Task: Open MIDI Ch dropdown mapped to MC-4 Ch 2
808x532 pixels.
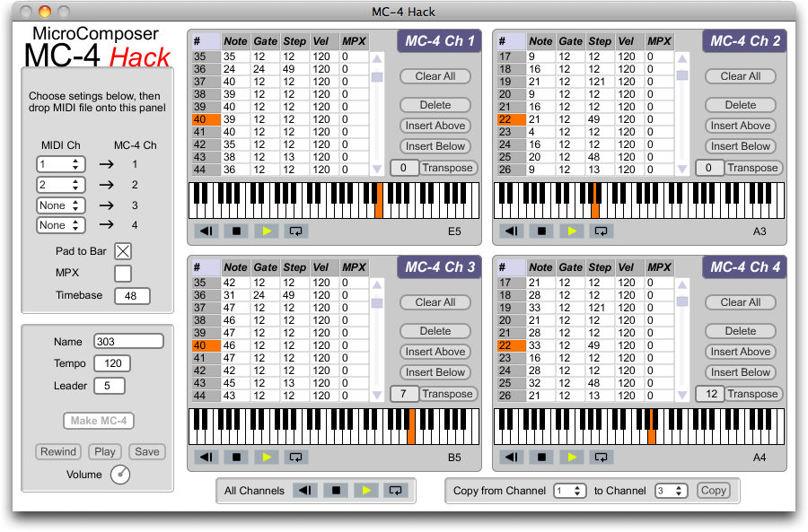Action: (x=61, y=185)
